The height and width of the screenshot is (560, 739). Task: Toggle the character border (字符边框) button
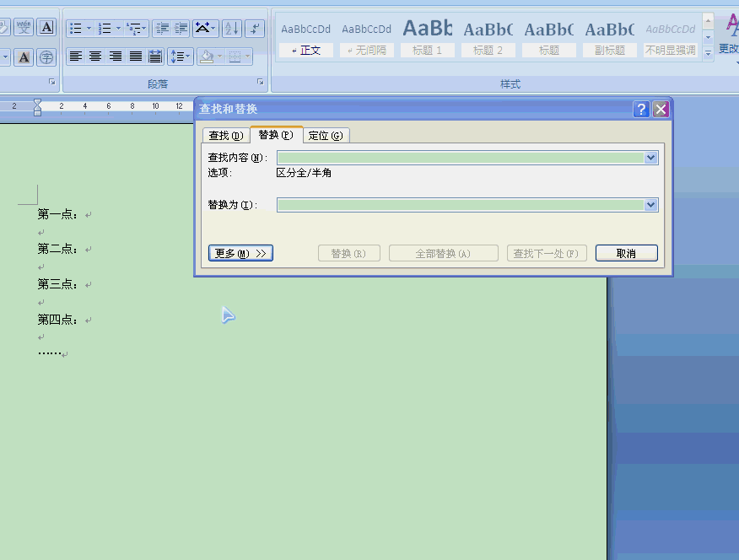[x=47, y=27]
